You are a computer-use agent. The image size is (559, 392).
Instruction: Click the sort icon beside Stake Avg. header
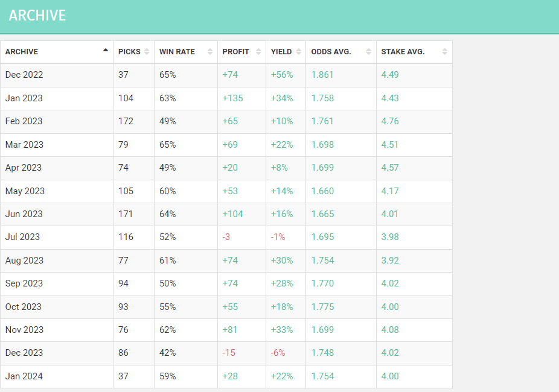pyautogui.click(x=445, y=52)
